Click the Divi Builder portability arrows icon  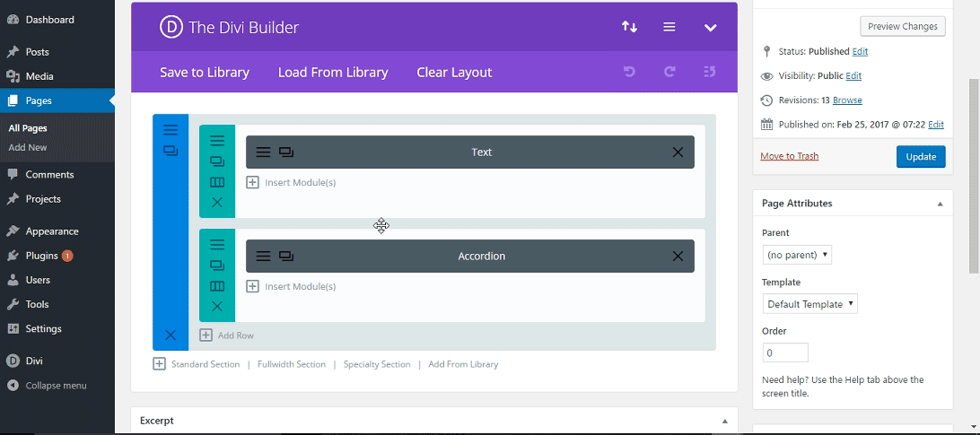629,27
